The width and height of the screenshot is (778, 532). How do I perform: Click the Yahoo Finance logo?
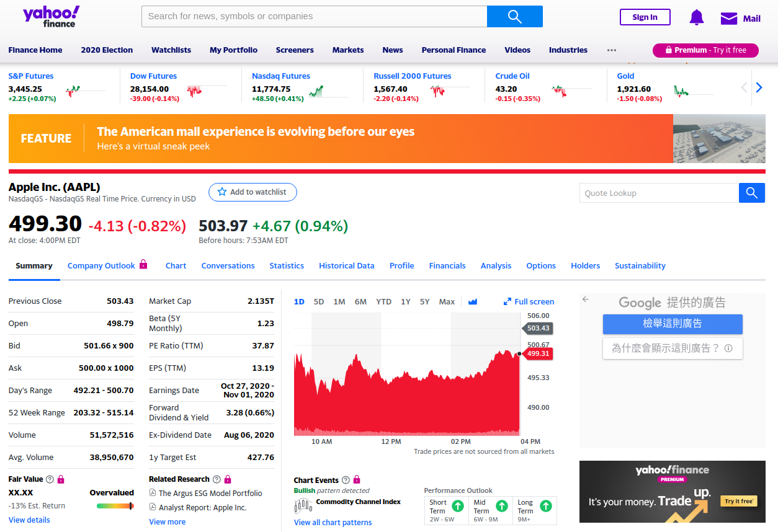pyautogui.click(x=51, y=17)
